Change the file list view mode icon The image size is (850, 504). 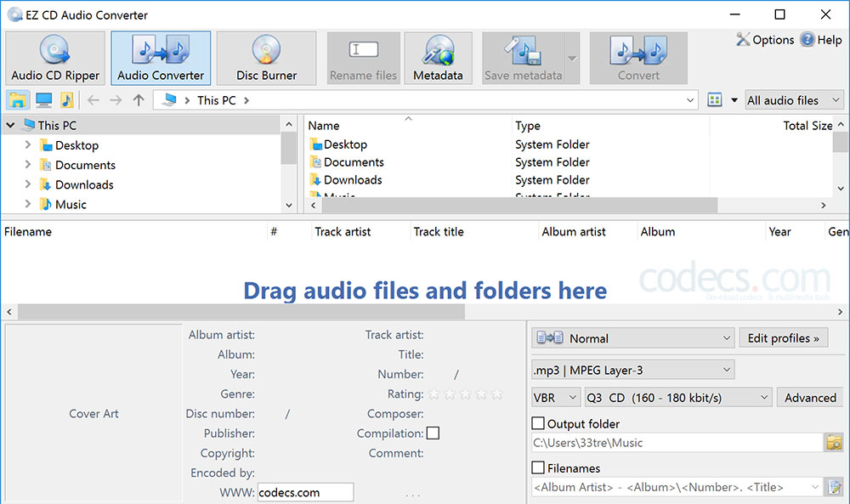pyautogui.click(x=715, y=100)
